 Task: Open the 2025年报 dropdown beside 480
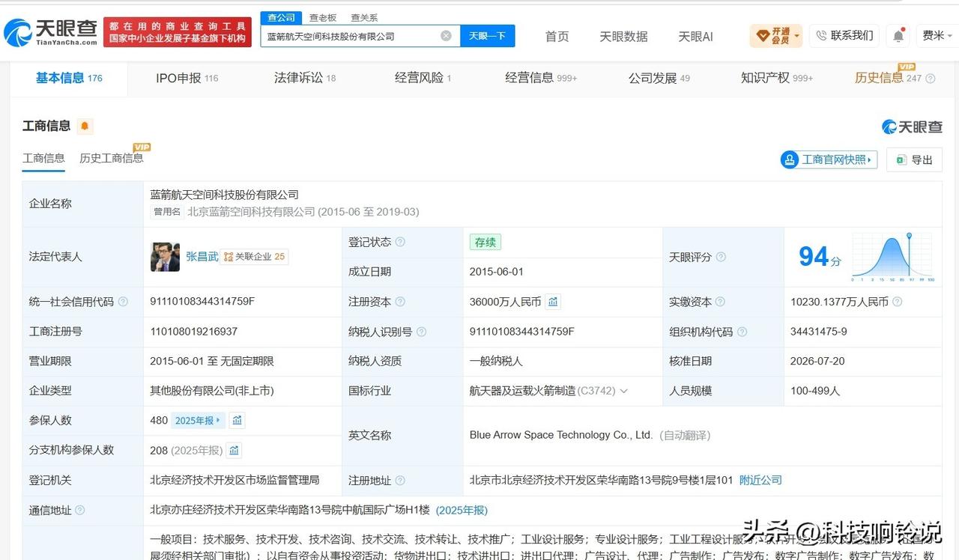click(198, 421)
